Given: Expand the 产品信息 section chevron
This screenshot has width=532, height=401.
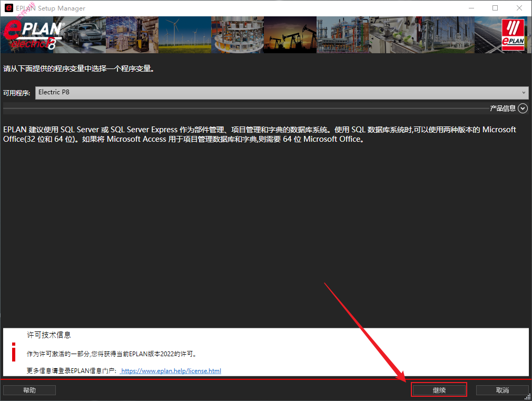Looking at the screenshot, I should [x=523, y=109].
